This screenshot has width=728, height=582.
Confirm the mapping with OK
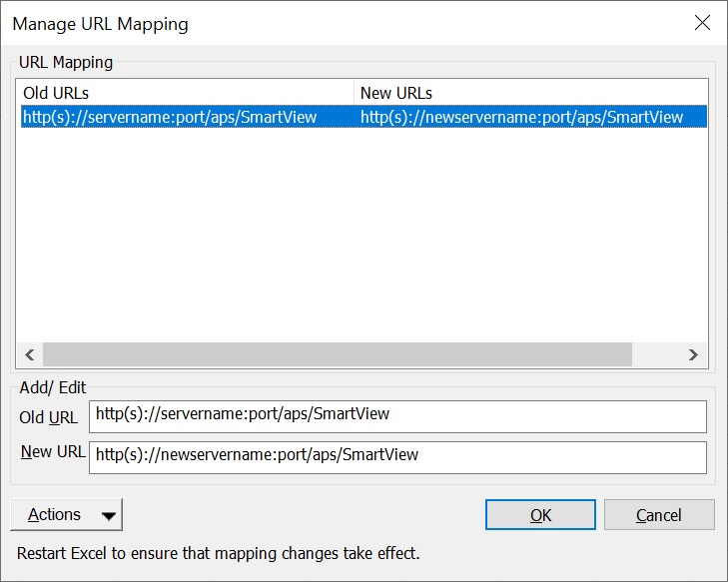(540, 515)
